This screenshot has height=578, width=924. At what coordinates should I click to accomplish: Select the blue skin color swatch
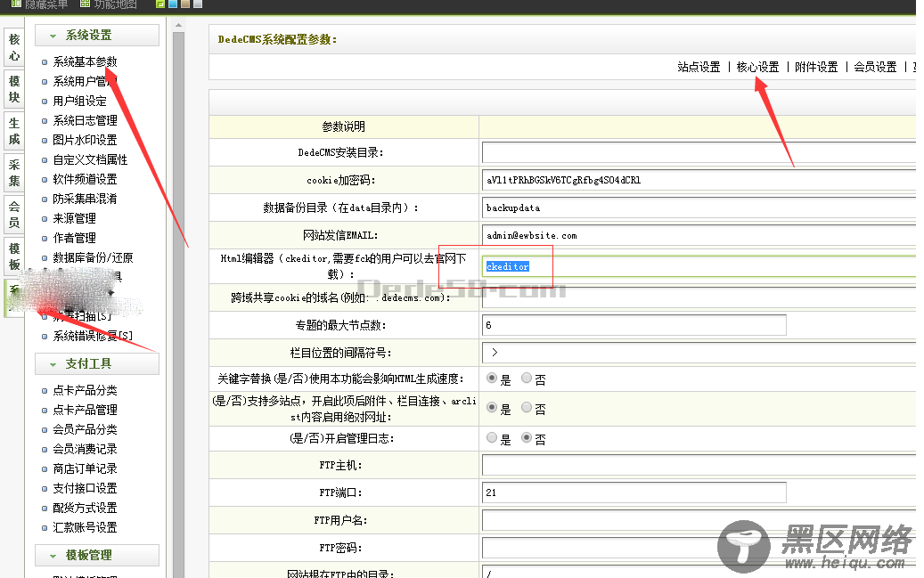pos(173,4)
